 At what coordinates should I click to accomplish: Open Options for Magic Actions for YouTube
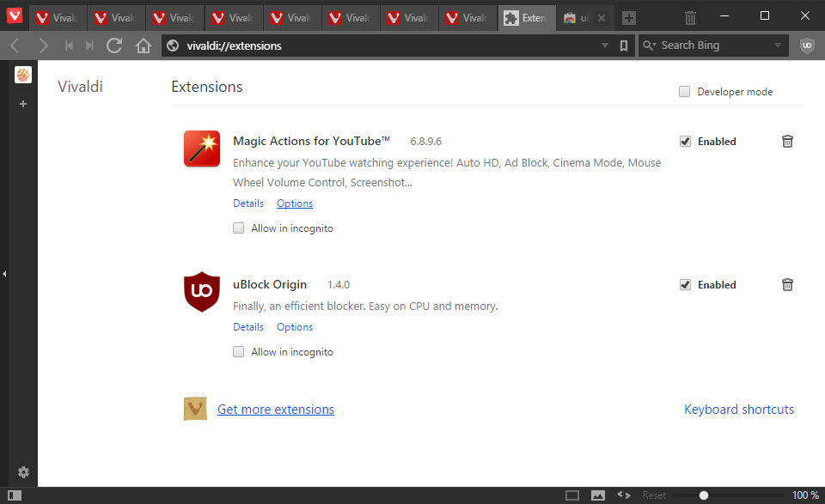click(x=295, y=203)
